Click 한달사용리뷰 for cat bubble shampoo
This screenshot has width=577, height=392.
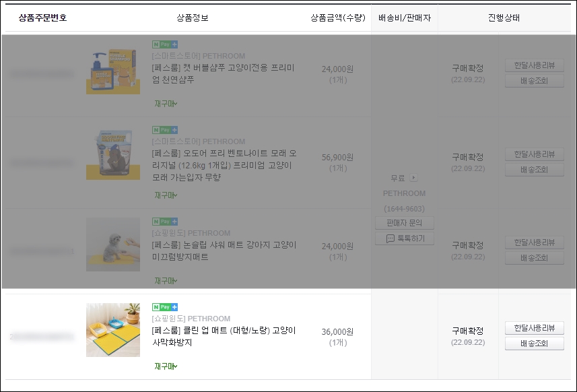point(535,65)
